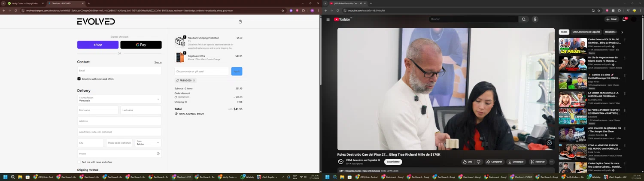Screen dimensions: 644x181
Task: Select the Todos filter chip
Action: click(564, 32)
